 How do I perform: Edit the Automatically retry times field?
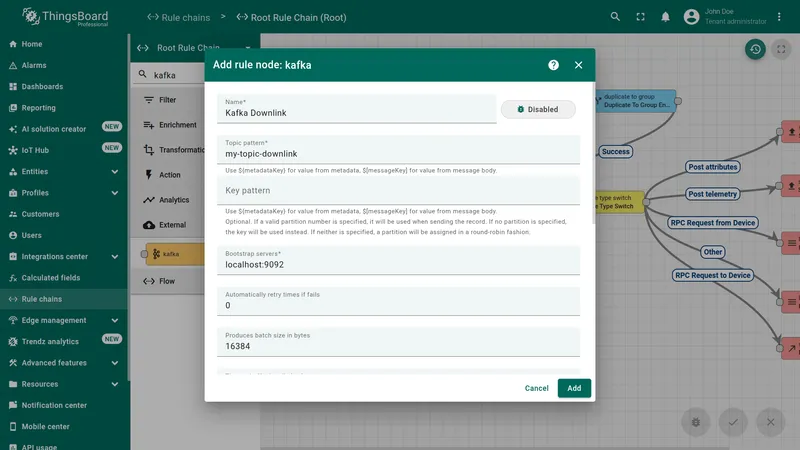(x=398, y=301)
